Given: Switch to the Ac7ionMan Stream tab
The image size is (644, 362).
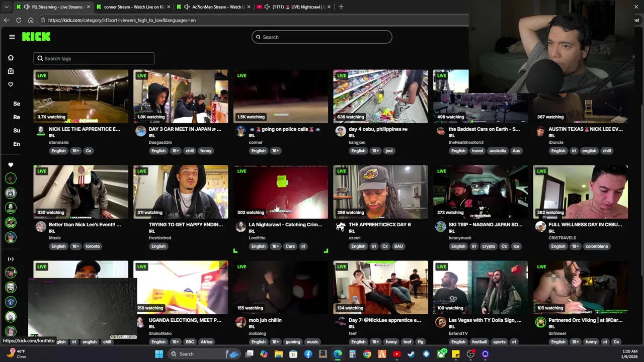Looking at the screenshot, I should [x=213, y=7].
